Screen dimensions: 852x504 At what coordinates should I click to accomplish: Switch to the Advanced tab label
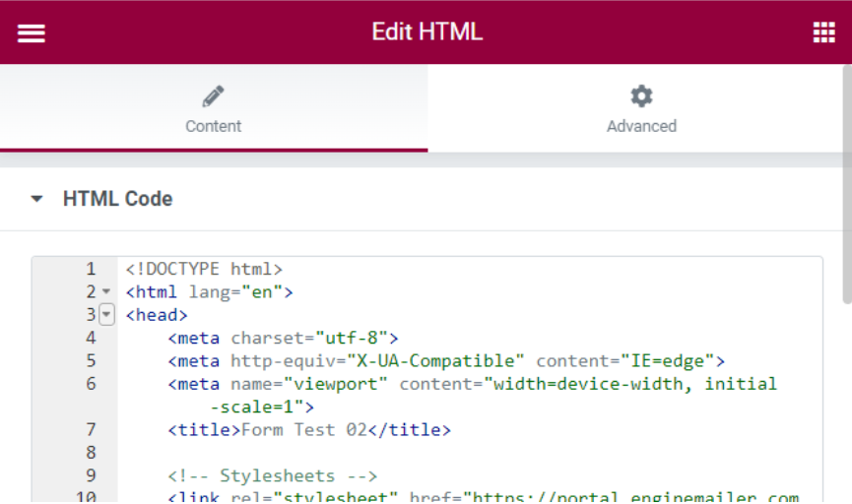[641, 126]
